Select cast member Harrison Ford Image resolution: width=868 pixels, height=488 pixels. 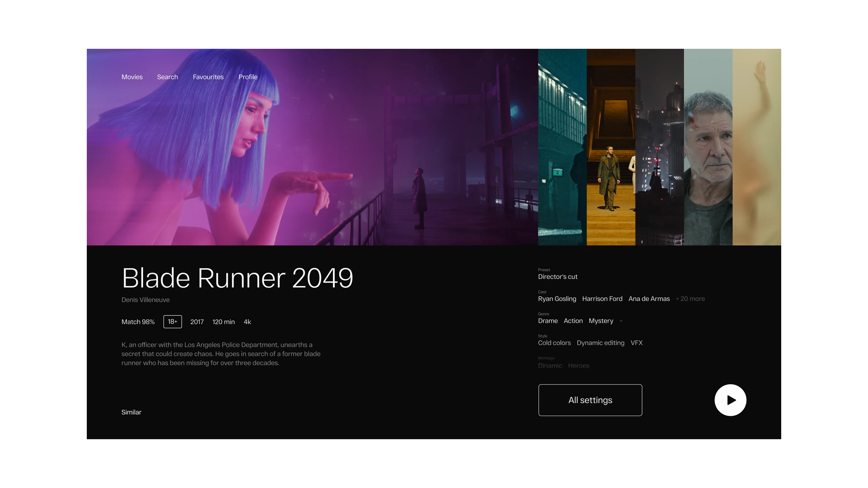pos(602,299)
